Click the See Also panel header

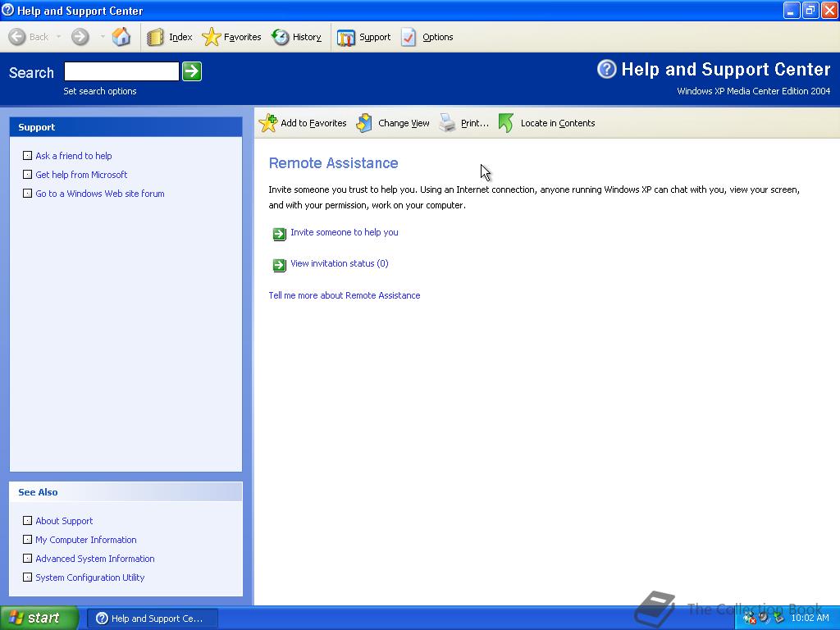click(126, 492)
